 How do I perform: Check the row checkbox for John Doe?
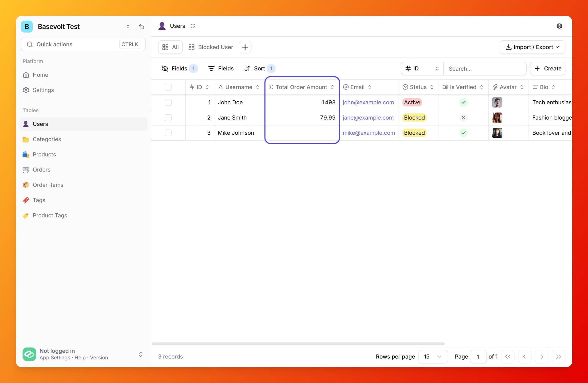point(168,102)
